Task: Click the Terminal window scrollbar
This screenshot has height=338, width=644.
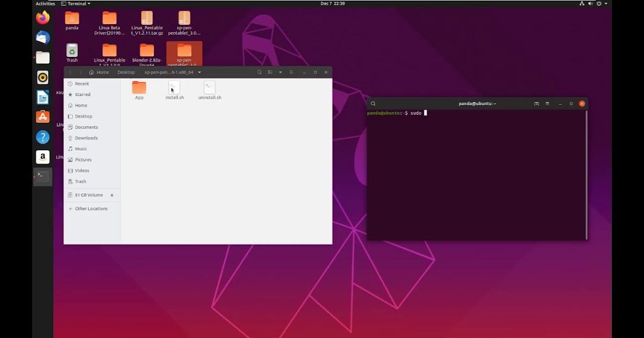Action: [587, 175]
